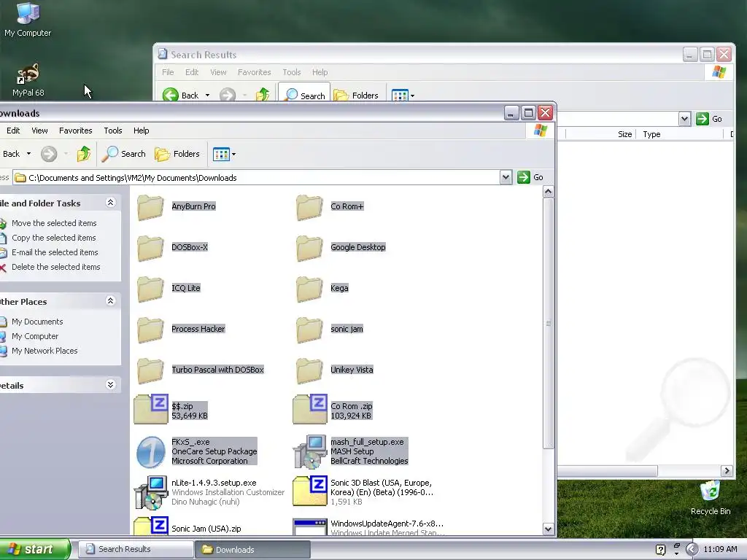Select the Sonic 3D Blast zip icon
The height and width of the screenshot is (560, 747).
tap(310, 491)
